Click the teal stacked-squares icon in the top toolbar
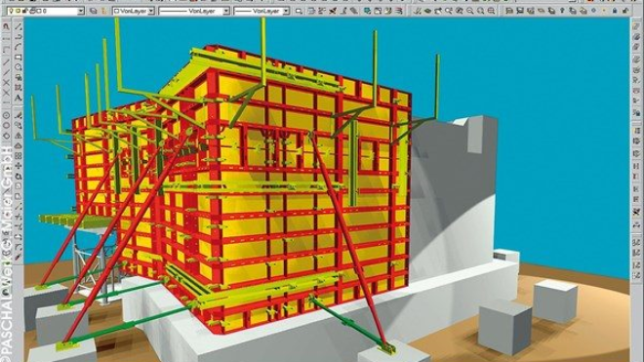The image size is (644, 362). tap(368, 11)
